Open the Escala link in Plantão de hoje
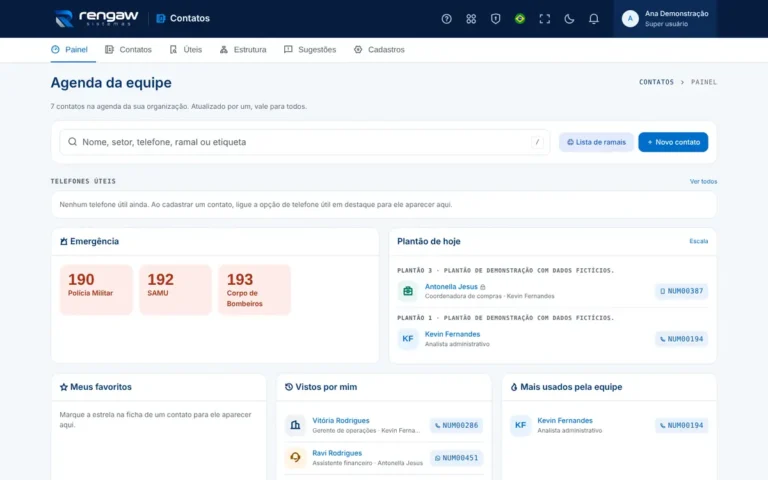The height and width of the screenshot is (480, 768). pyautogui.click(x=698, y=241)
